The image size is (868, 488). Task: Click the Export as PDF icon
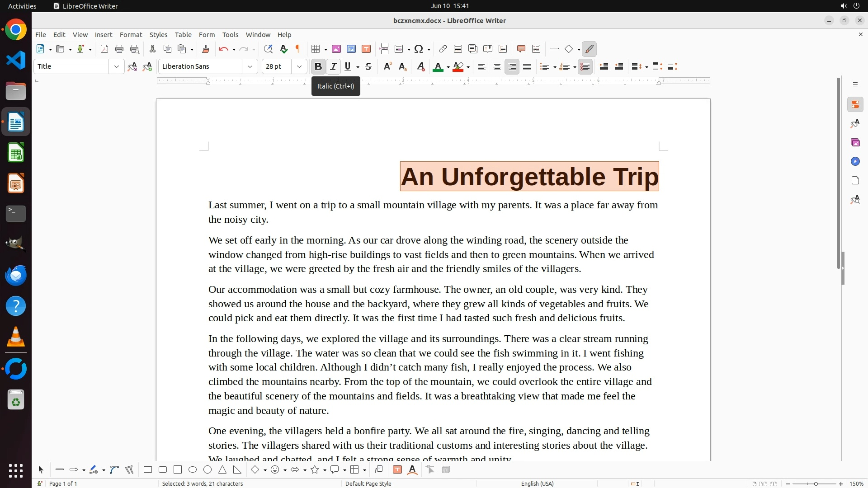pyautogui.click(x=104, y=49)
